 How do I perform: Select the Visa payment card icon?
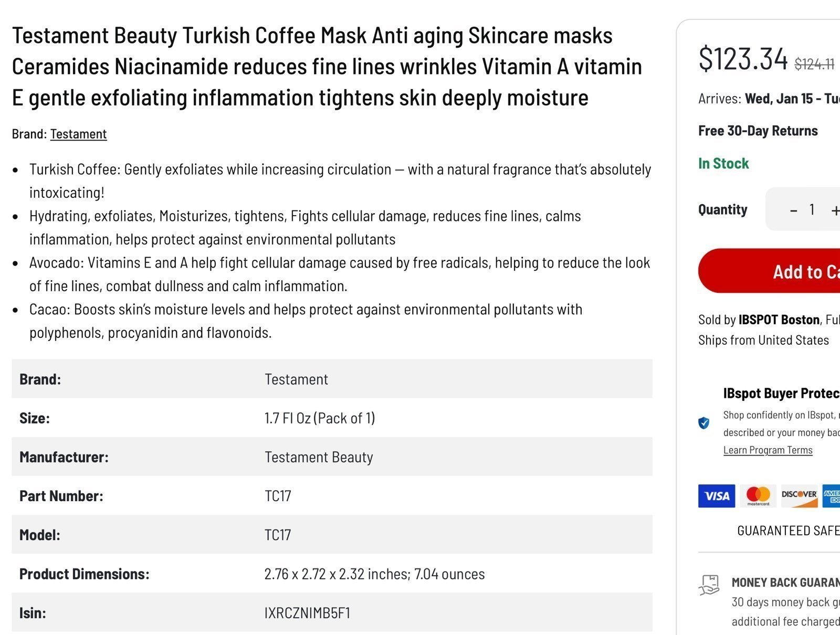tap(716, 496)
